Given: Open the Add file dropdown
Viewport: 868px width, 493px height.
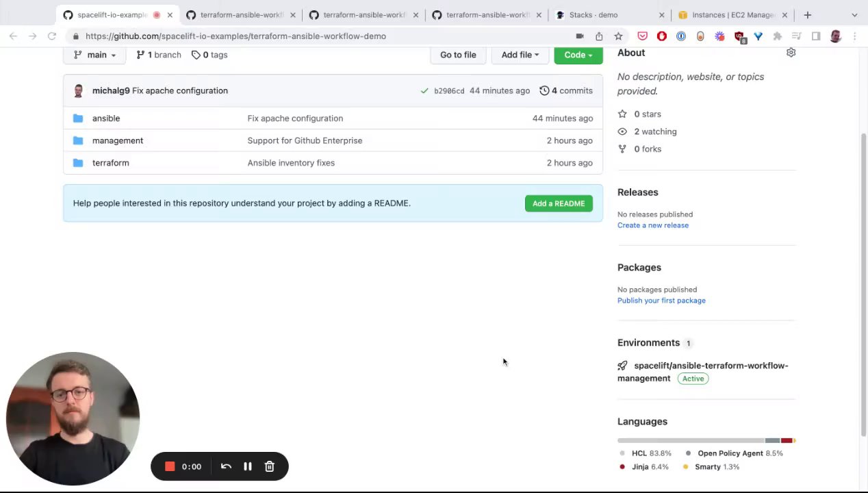Looking at the screenshot, I should [x=520, y=55].
